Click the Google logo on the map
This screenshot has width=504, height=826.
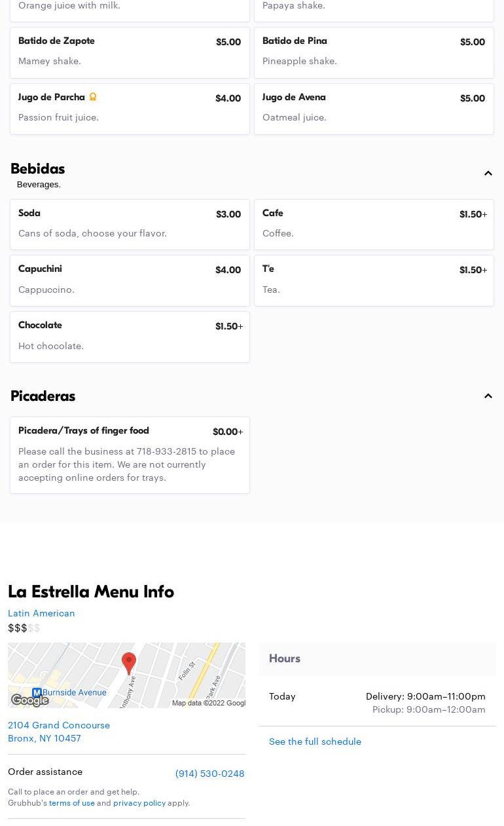[29, 700]
